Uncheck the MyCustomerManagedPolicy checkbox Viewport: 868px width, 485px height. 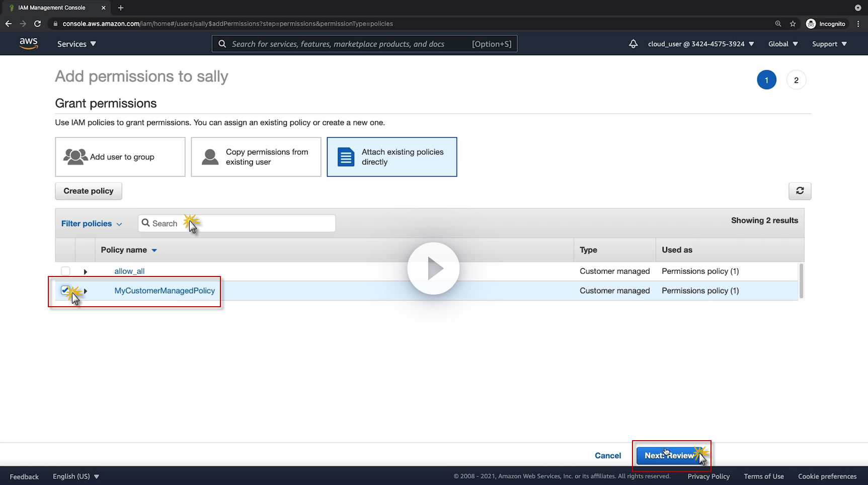[65, 290]
